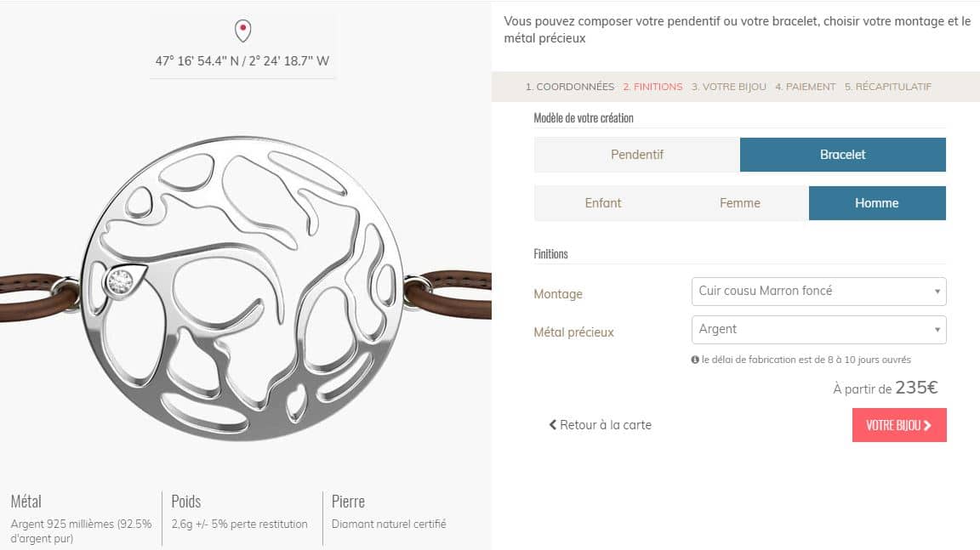Viewport: 980px width, 550px height.
Task: Open the Métal précieux dropdown
Action: click(818, 330)
